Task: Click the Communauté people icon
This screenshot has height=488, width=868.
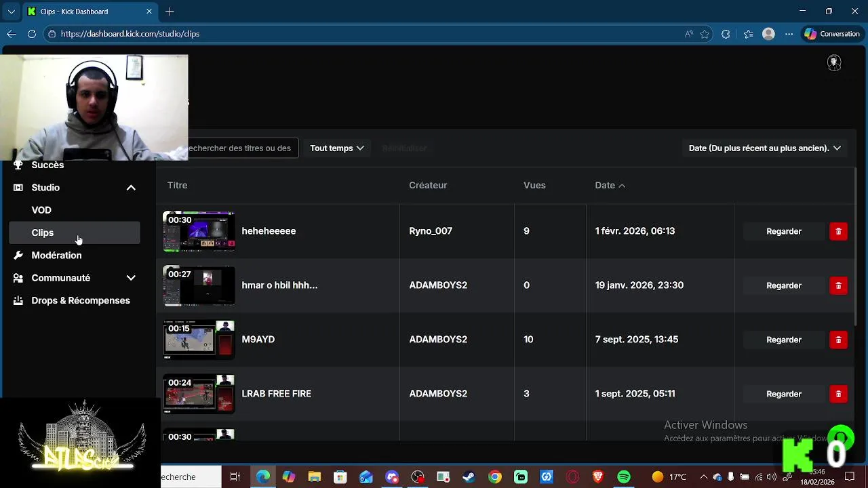Action: pos(18,278)
